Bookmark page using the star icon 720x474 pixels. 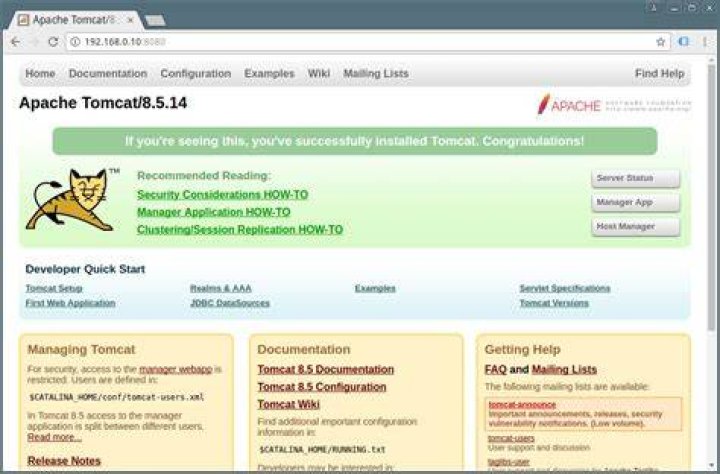(x=660, y=42)
